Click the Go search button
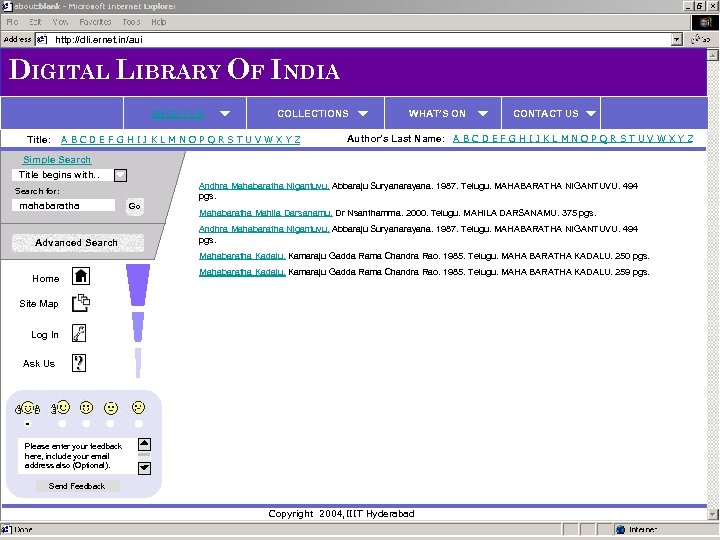 [134, 206]
